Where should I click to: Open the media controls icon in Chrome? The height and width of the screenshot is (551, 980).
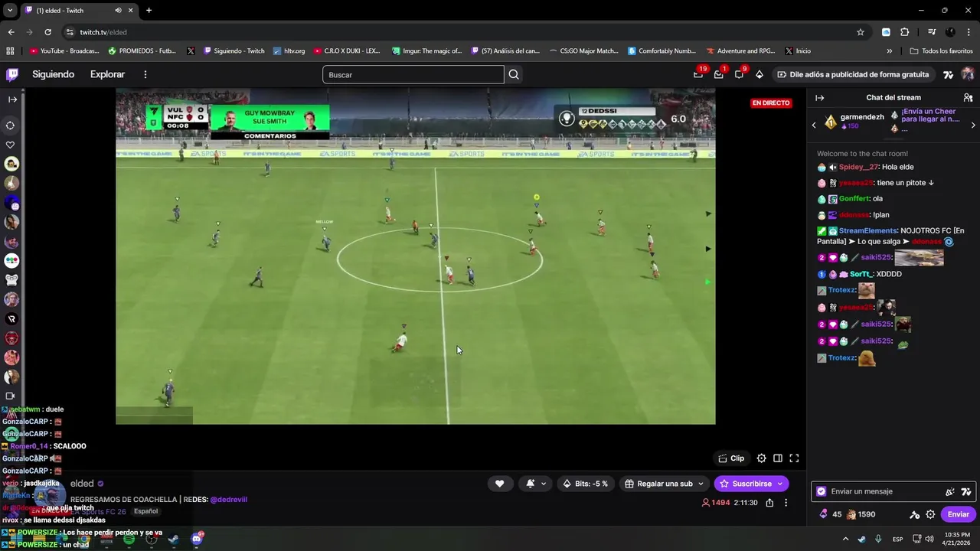(x=932, y=32)
